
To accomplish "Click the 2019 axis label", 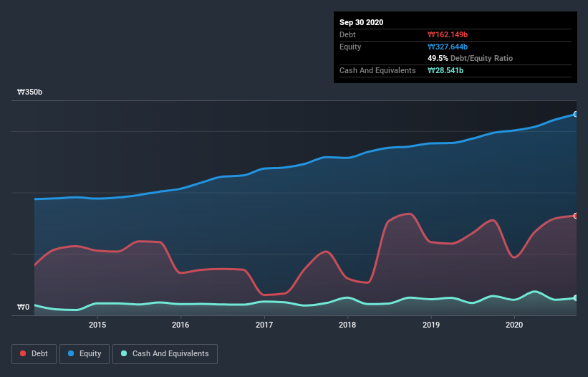I will point(431,325).
